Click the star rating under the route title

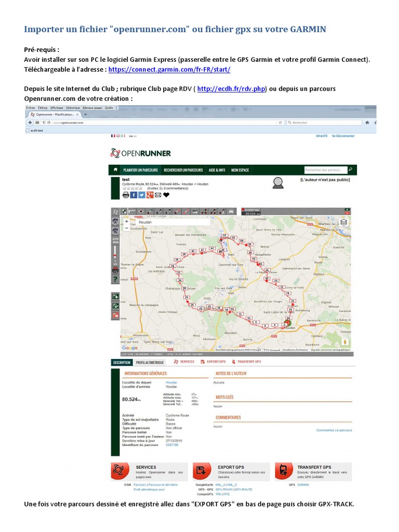pyautogui.click(x=132, y=188)
